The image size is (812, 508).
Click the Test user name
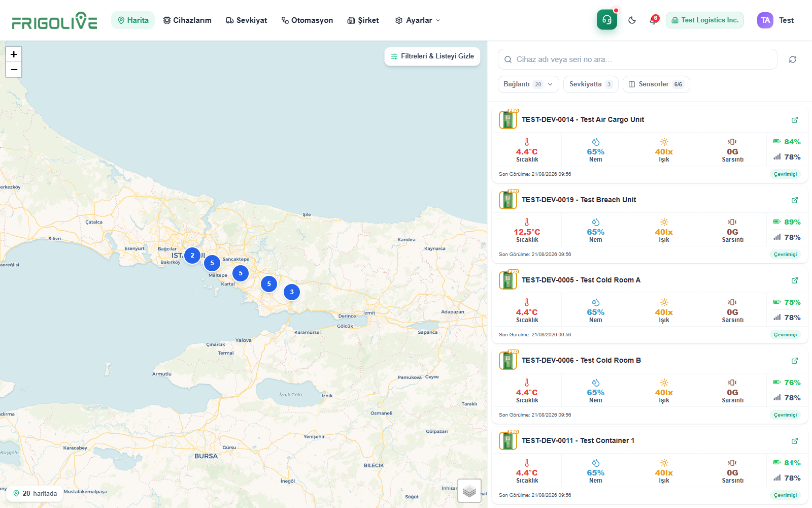[x=786, y=20]
